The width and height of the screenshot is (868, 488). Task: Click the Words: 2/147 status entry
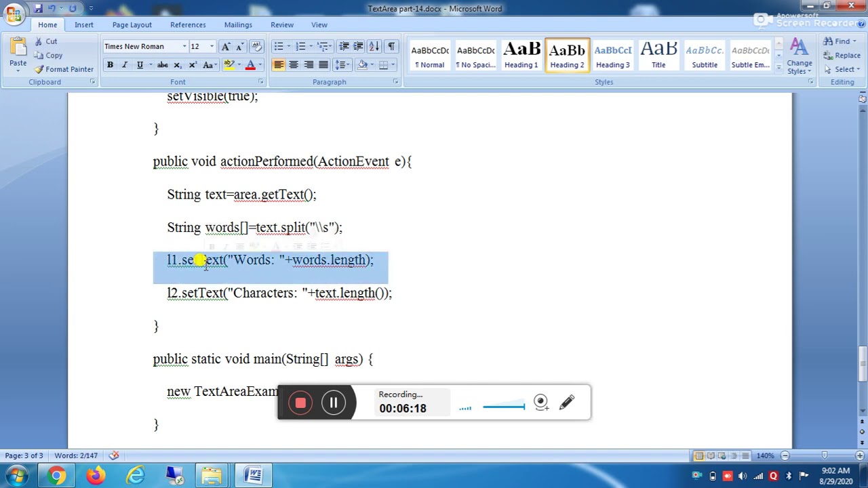point(76,455)
